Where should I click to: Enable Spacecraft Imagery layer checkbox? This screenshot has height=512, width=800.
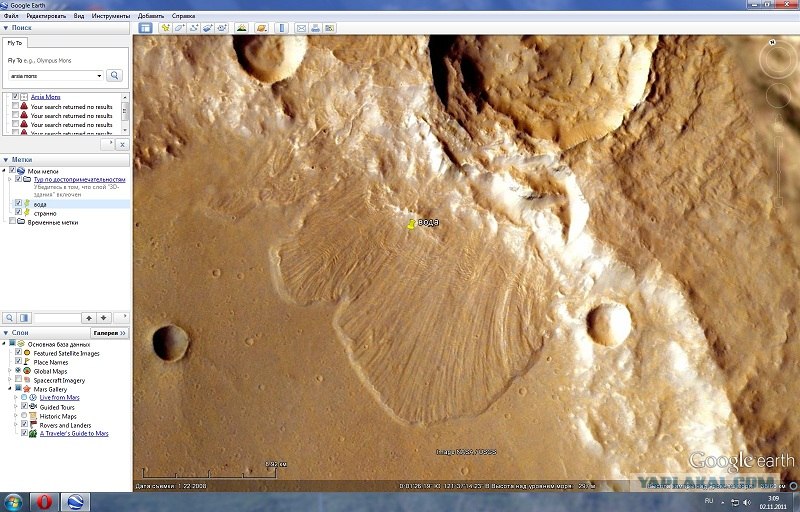(x=18, y=379)
